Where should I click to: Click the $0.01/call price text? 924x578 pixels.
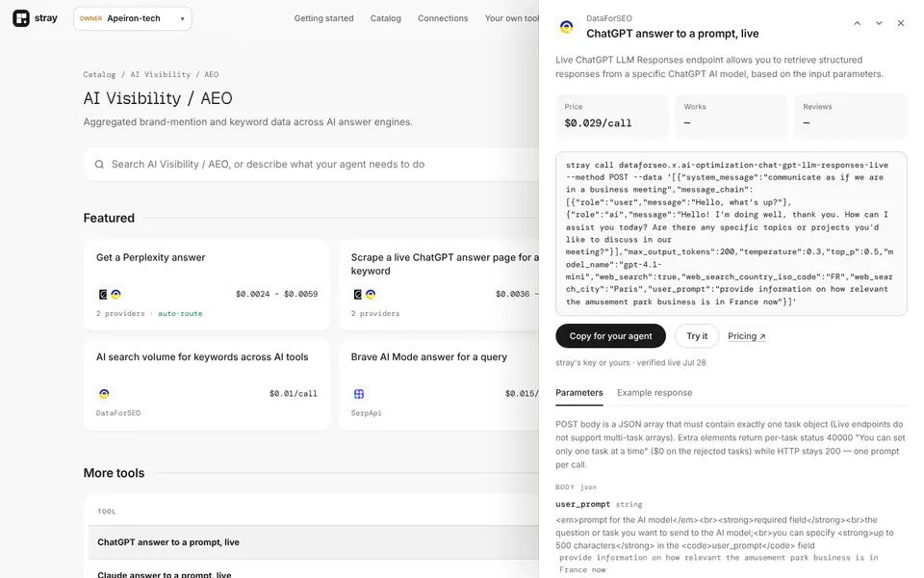[293, 393]
